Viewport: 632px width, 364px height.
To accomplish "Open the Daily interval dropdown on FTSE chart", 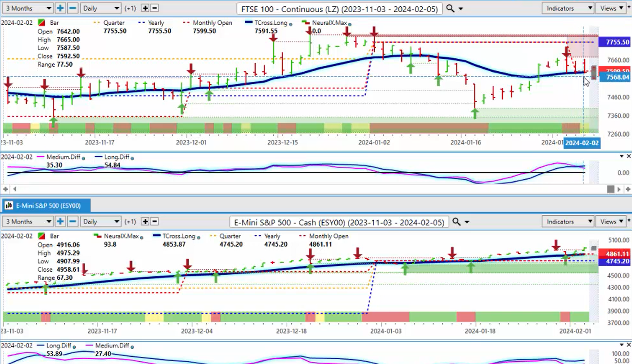I will tap(102, 8).
